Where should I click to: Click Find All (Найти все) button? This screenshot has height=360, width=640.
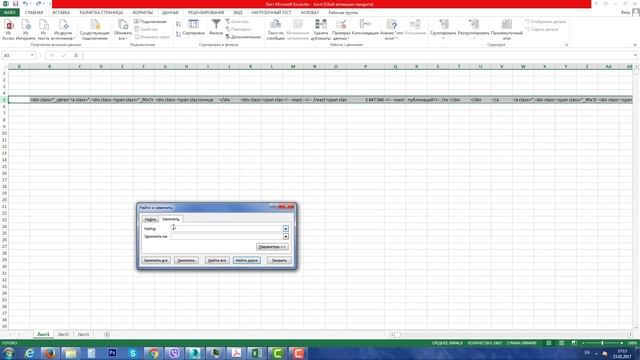coord(217,260)
